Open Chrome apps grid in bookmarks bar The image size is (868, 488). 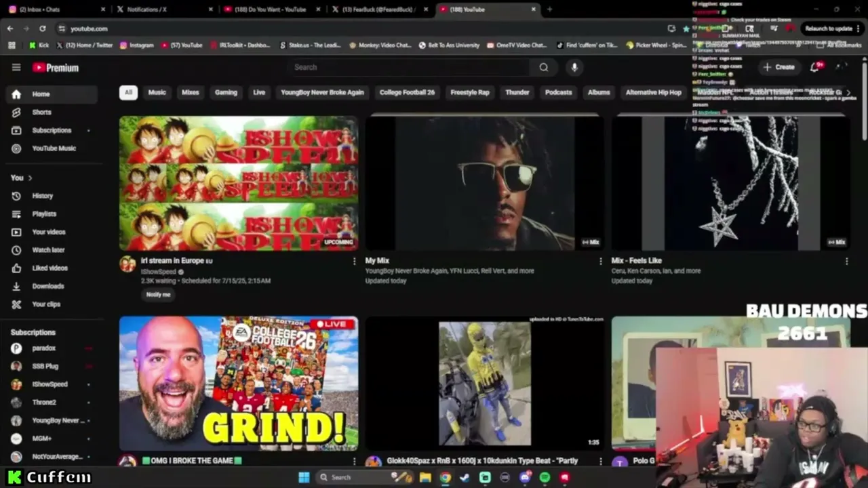click(x=12, y=45)
